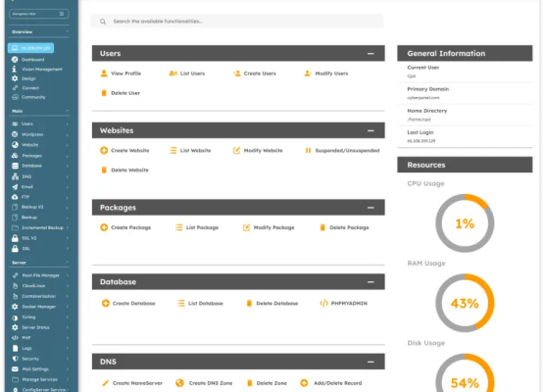Click the Add/Delete Record plus icon
The width and height of the screenshot is (544, 392).
point(304,382)
